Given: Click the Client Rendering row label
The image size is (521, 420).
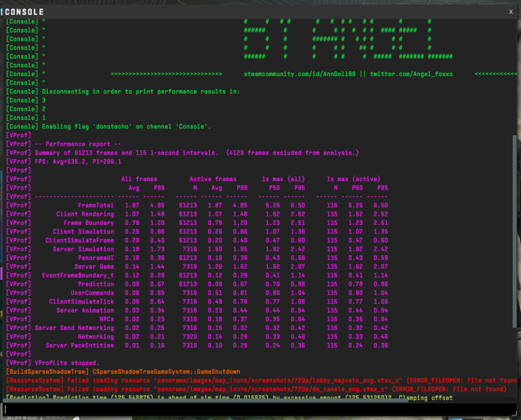Looking at the screenshot, I should point(85,214).
